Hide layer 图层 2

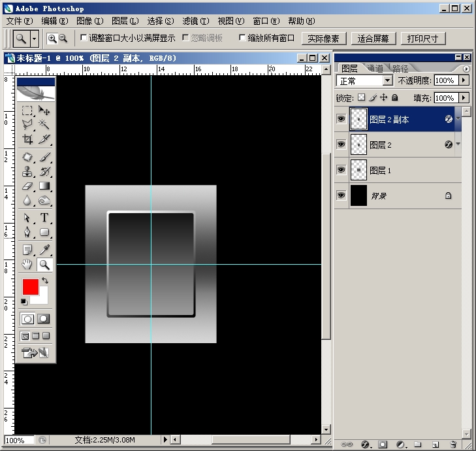click(341, 144)
